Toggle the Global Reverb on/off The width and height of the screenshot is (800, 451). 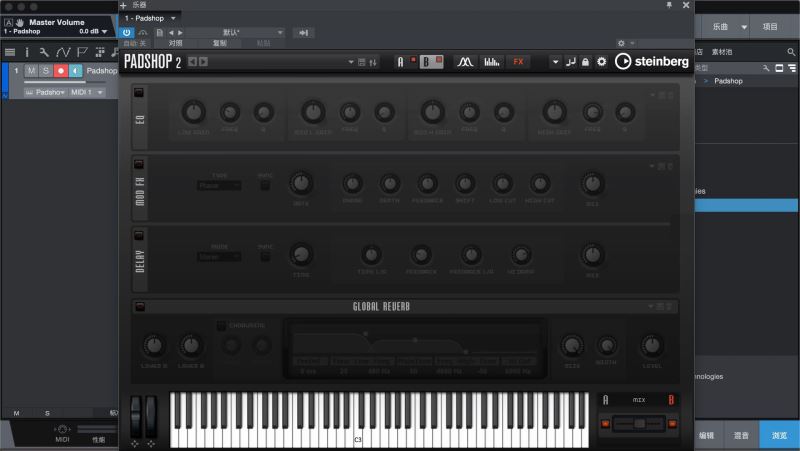(140, 307)
